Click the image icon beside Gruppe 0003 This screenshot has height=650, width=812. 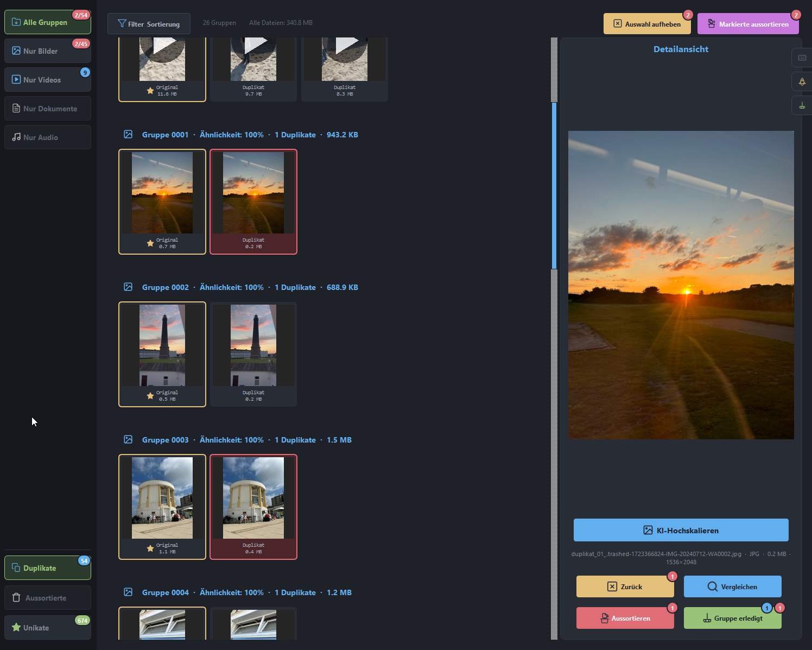(x=128, y=440)
